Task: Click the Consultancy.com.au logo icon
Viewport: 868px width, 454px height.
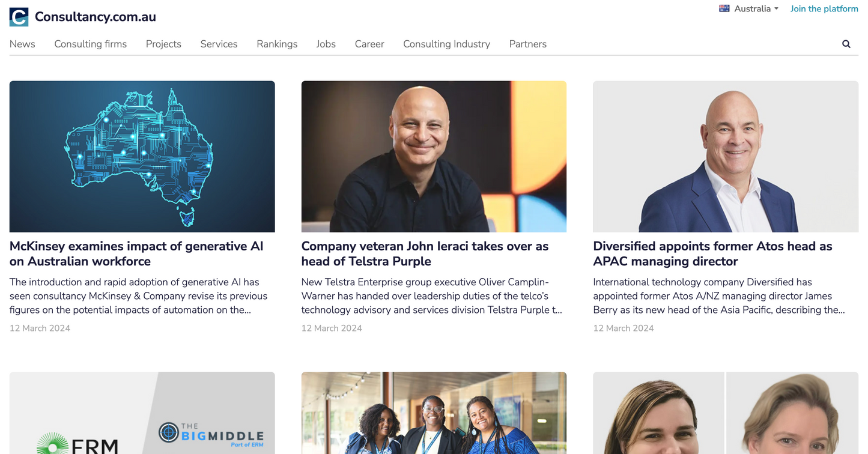Action: coord(19,17)
